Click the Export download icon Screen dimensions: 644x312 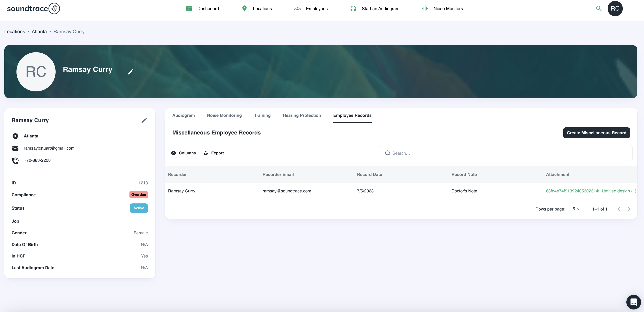tap(206, 153)
